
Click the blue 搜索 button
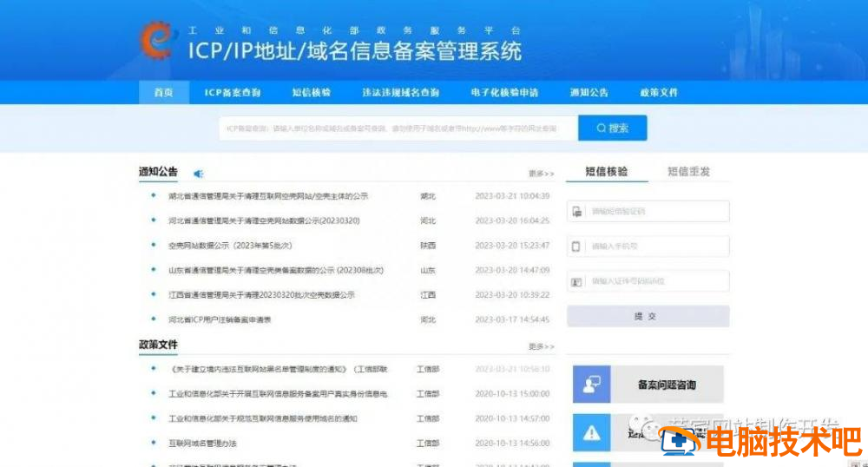click(x=612, y=128)
